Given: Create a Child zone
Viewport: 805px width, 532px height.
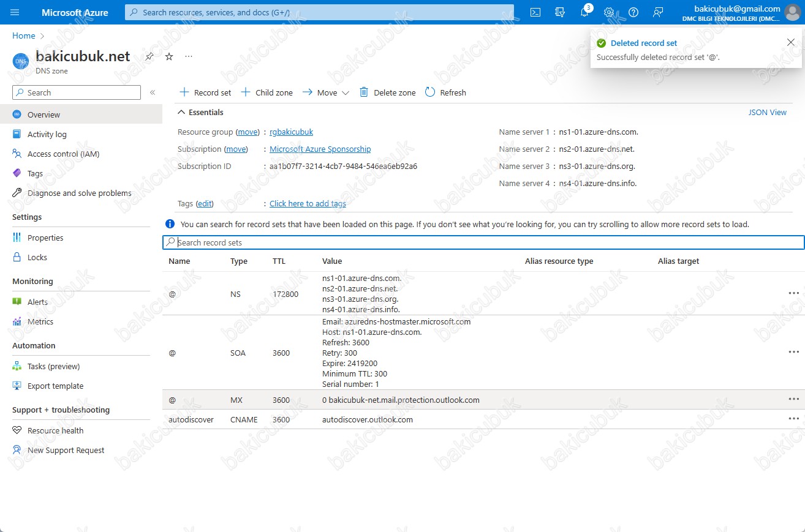Looking at the screenshot, I should [x=266, y=92].
